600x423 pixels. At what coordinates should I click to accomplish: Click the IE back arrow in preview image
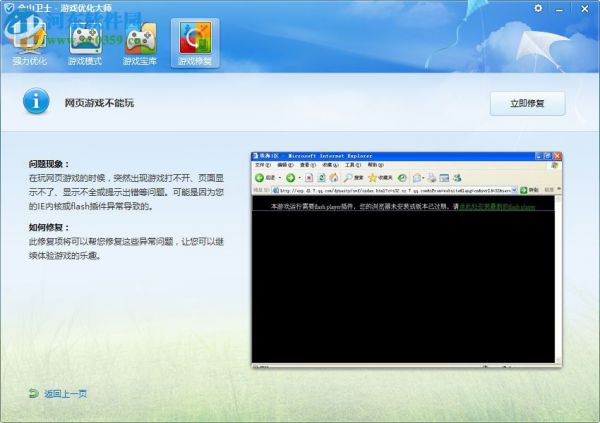point(259,178)
